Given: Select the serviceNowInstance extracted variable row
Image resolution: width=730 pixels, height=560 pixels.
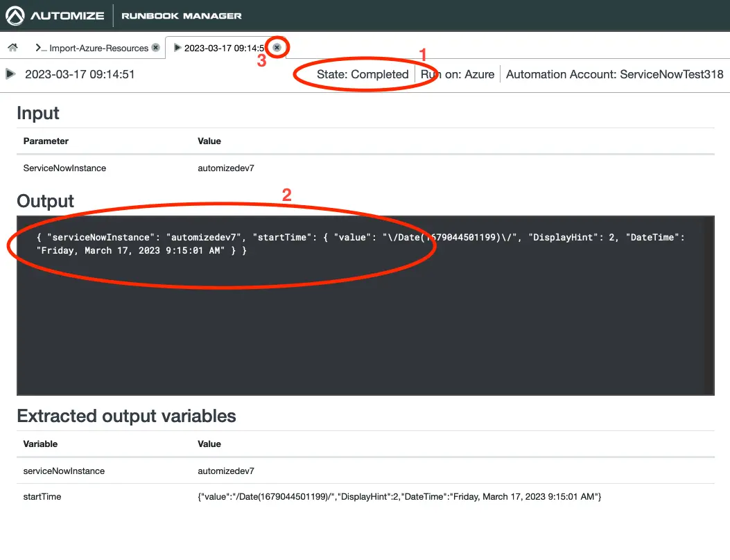Looking at the screenshot, I should (x=64, y=471).
